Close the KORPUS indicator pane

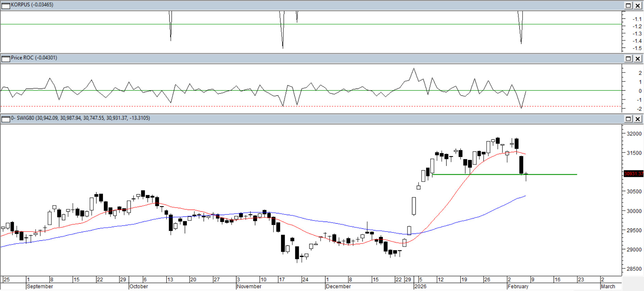tap(638, 5)
